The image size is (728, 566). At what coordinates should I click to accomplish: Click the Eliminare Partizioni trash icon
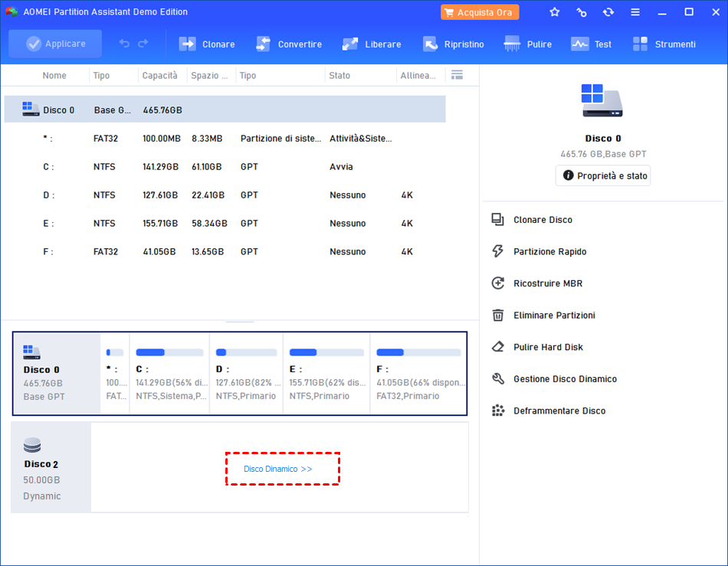[x=497, y=315]
